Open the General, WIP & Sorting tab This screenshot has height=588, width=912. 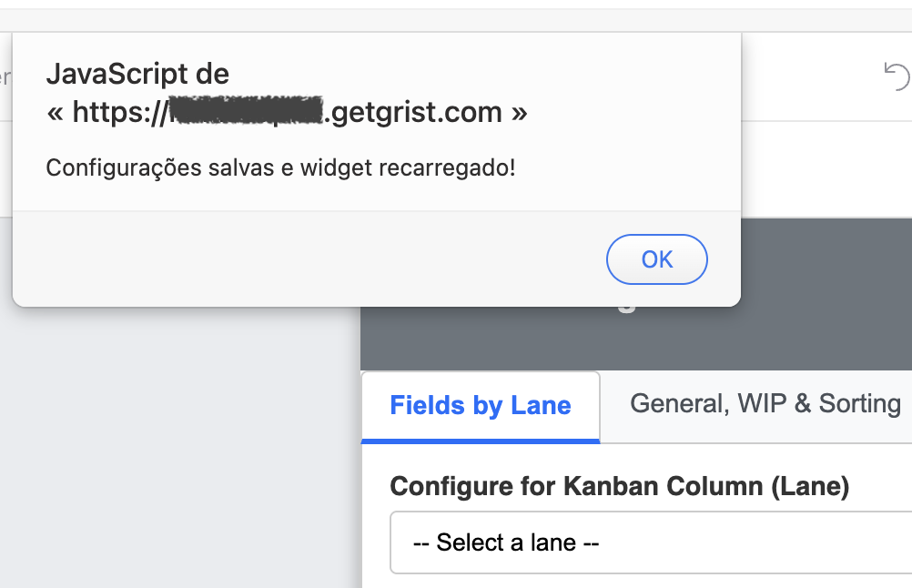pos(765,404)
